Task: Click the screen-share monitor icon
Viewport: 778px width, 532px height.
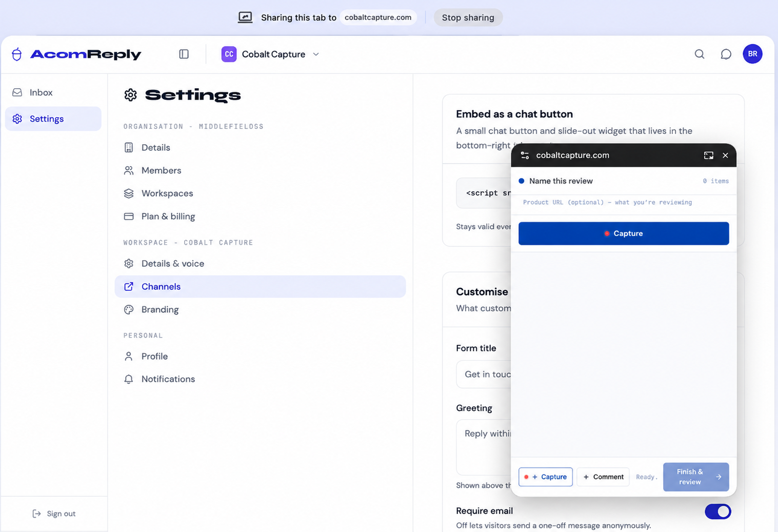Action: point(245,17)
